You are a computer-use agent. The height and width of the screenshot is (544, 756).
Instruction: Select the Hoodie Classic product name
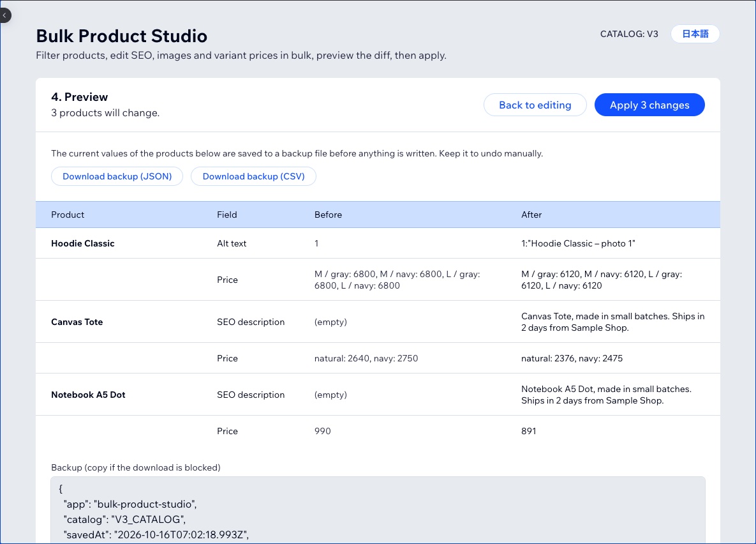[83, 243]
